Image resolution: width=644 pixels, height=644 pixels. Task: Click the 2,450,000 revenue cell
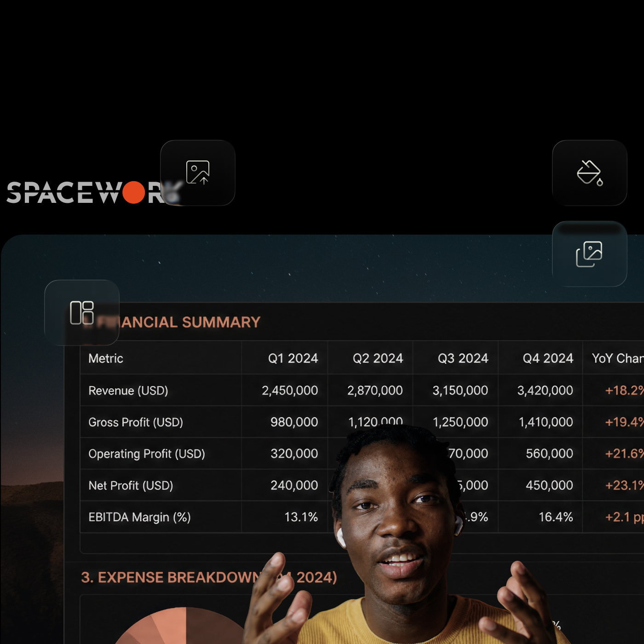pyautogui.click(x=290, y=391)
